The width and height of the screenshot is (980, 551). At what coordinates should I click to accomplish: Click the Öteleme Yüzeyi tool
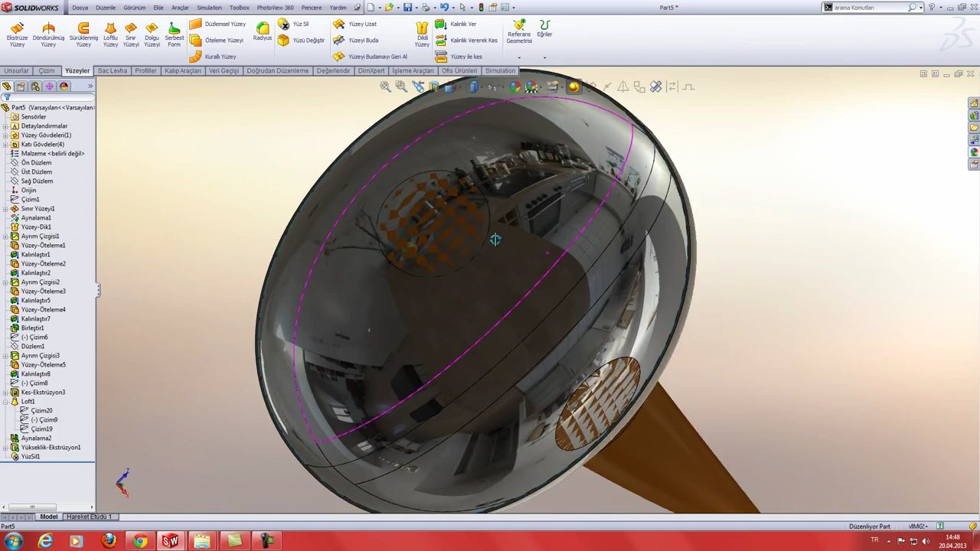(x=217, y=40)
